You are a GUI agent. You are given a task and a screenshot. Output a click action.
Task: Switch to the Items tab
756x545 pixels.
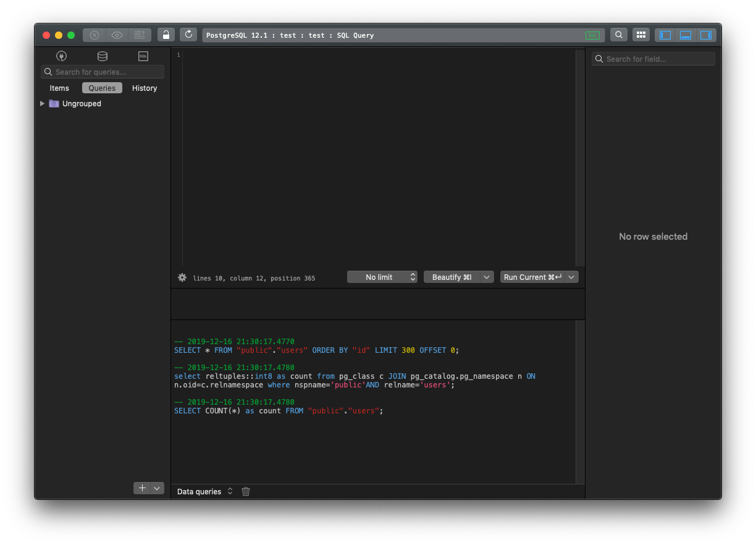tap(59, 88)
